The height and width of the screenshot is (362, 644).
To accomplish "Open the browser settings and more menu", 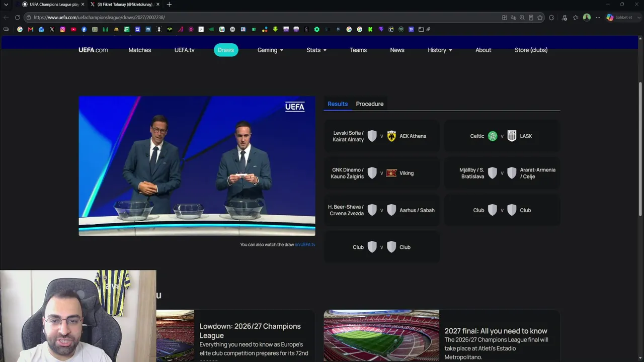I will pyautogui.click(x=598, y=18).
